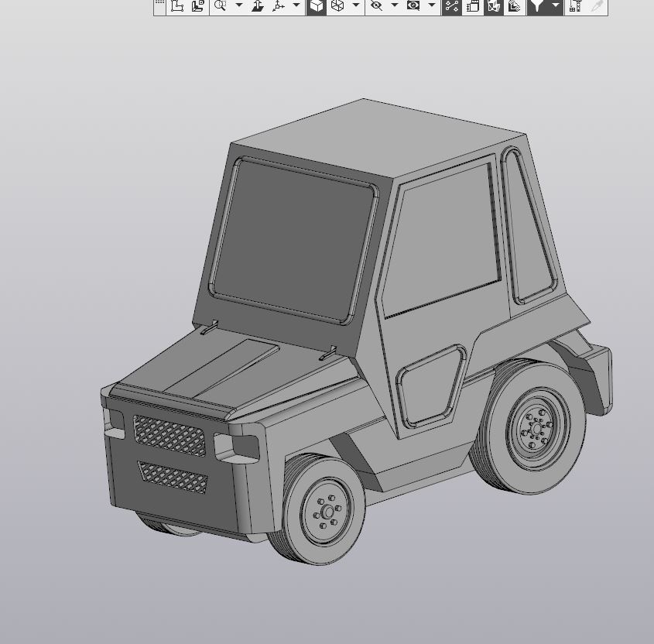Click the boxed eye visibility icon
The image size is (654, 644).
[x=413, y=6]
